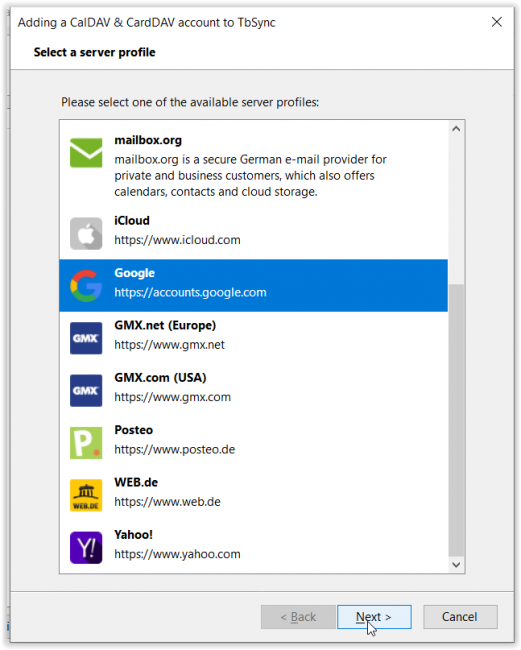This screenshot has width=521, height=650.
Task: Click the Posteo green P icon
Action: [x=86, y=443]
